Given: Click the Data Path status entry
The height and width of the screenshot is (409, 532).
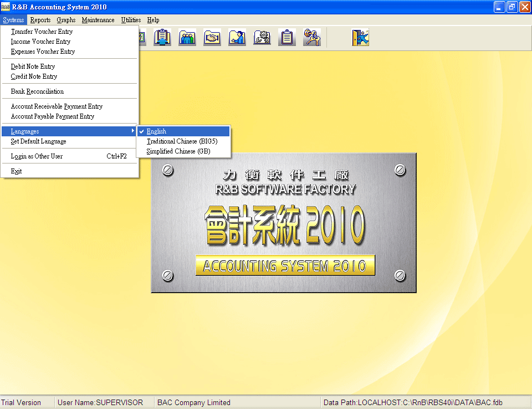Looking at the screenshot, I should [x=413, y=402].
